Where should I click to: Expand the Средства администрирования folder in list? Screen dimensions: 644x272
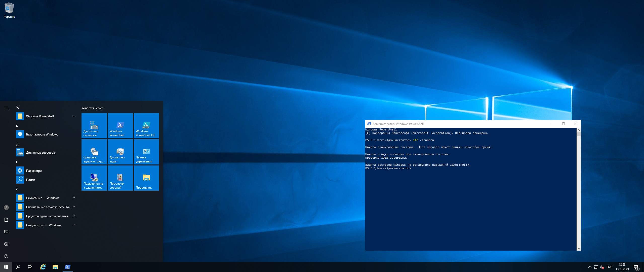coord(46,216)
